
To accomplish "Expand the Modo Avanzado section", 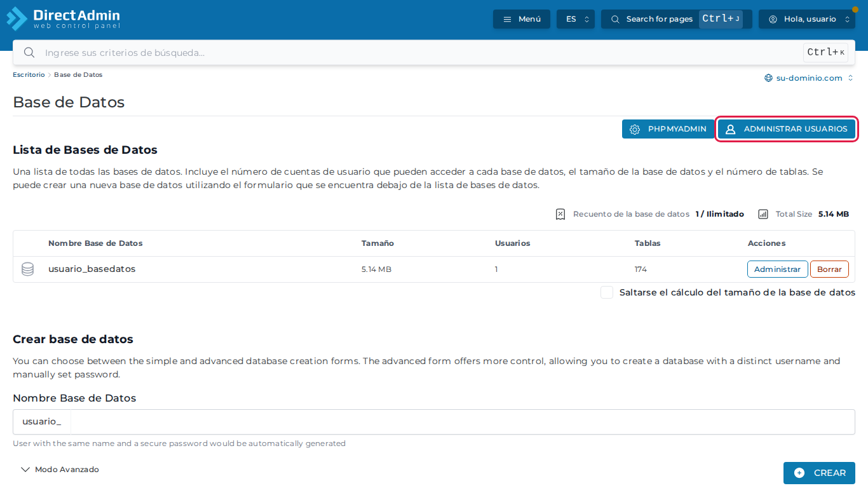I will (x=60, y=470).
